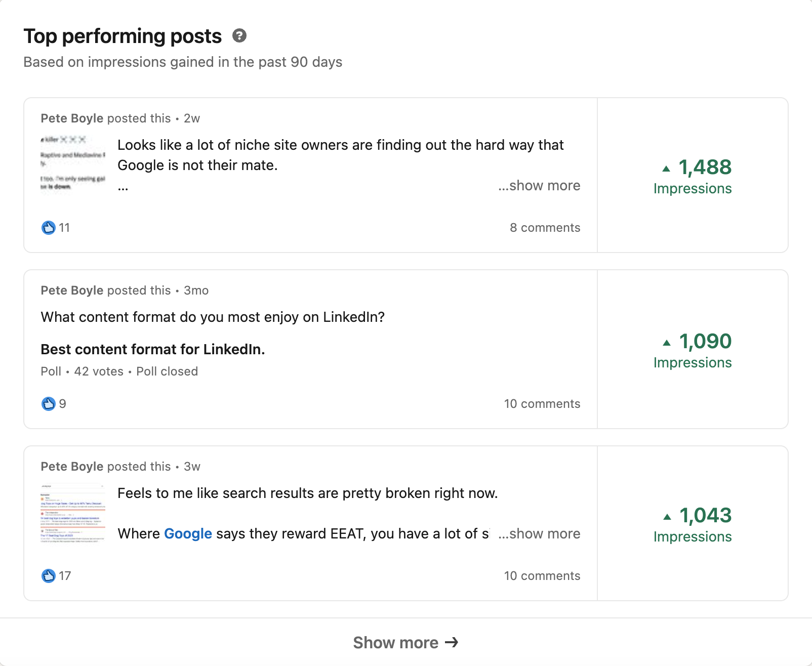Open the Google link in the EEAT post
The width and height of the screenshot is (812, 666).
[x=188, y=533]
